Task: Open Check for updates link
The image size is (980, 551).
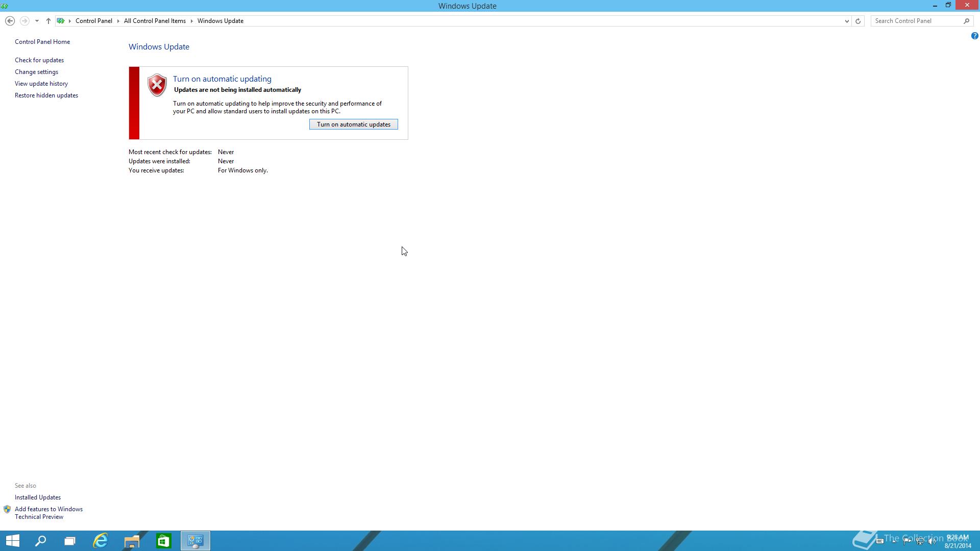Action: [39, 60]
